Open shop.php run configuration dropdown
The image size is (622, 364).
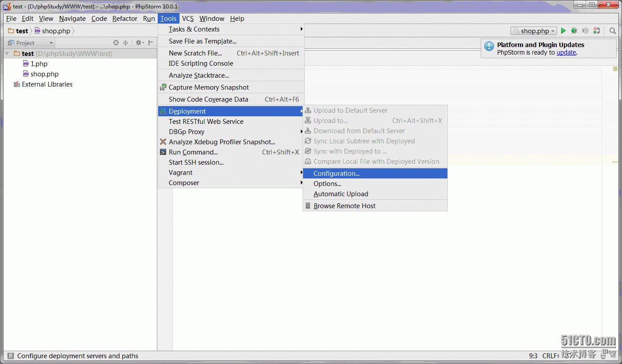coord(534,31)
